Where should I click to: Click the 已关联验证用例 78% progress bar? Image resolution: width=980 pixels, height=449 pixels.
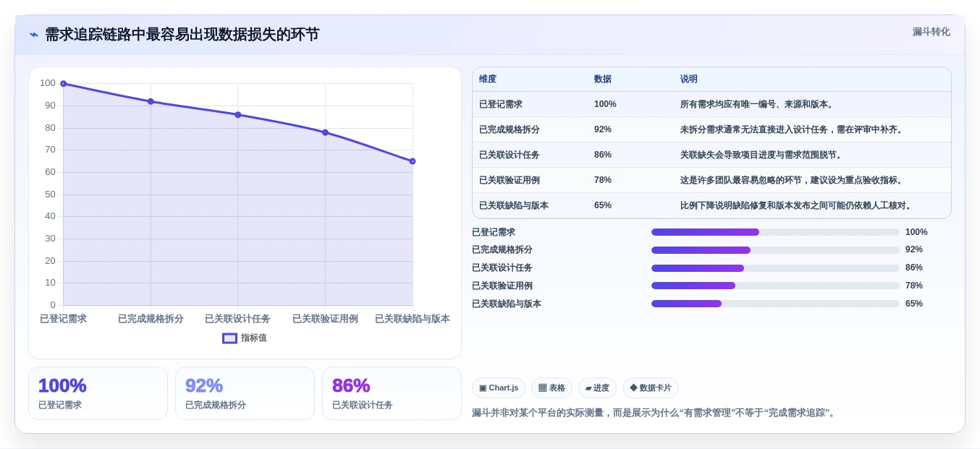pyautogui.click(x=775, y=286)
